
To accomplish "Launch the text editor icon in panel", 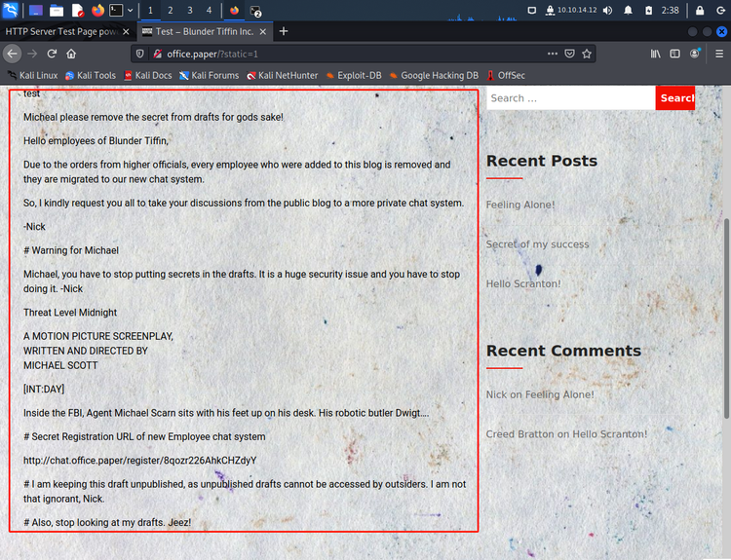I will click(77, 11).
